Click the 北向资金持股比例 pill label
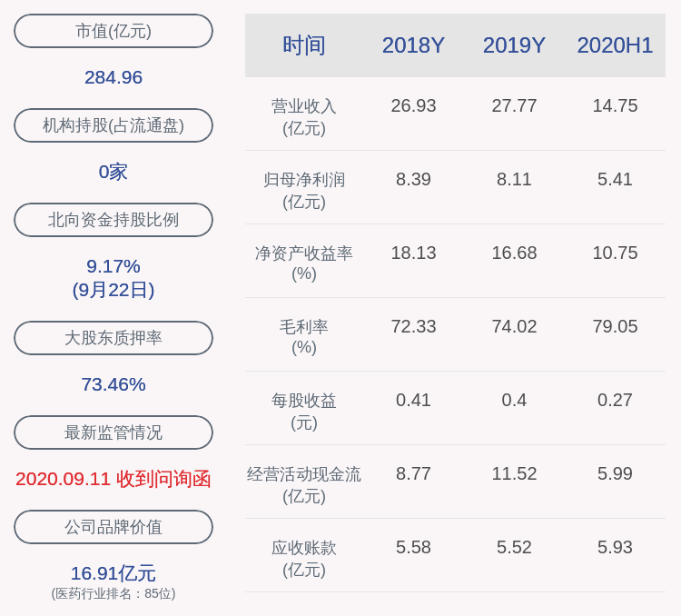The height and width of the screenshot is (616, 681). point(113,220)
